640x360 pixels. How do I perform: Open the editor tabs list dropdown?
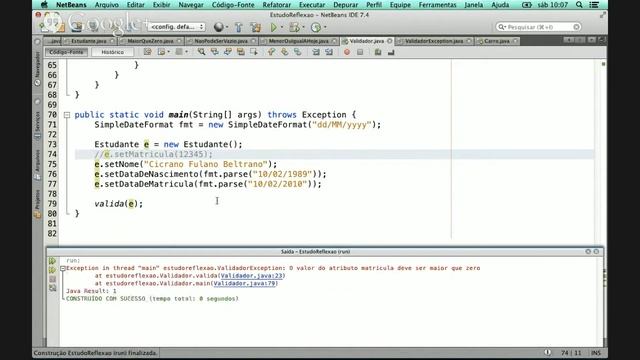pyautogui.click(x=591, y=40)
